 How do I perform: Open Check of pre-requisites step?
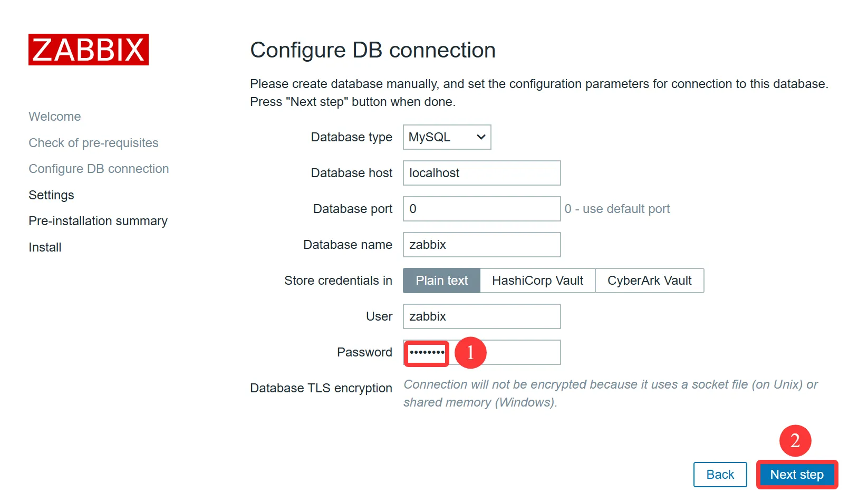[93, 143]
